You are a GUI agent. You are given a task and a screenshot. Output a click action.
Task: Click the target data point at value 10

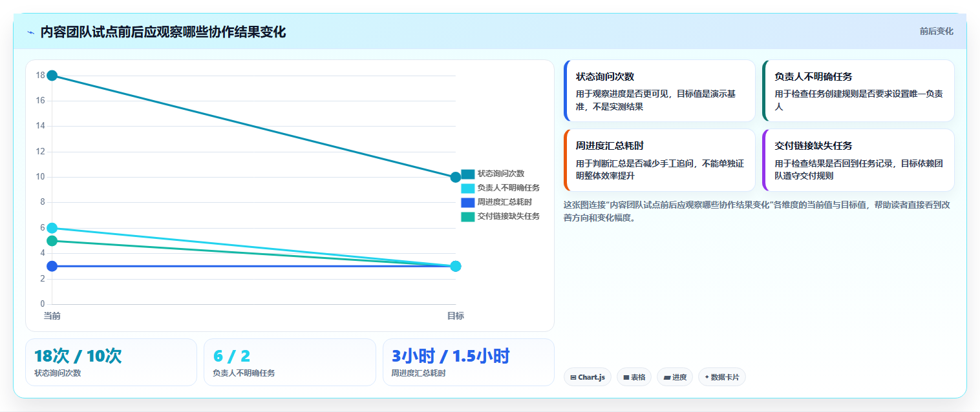[x=455, y=177]
